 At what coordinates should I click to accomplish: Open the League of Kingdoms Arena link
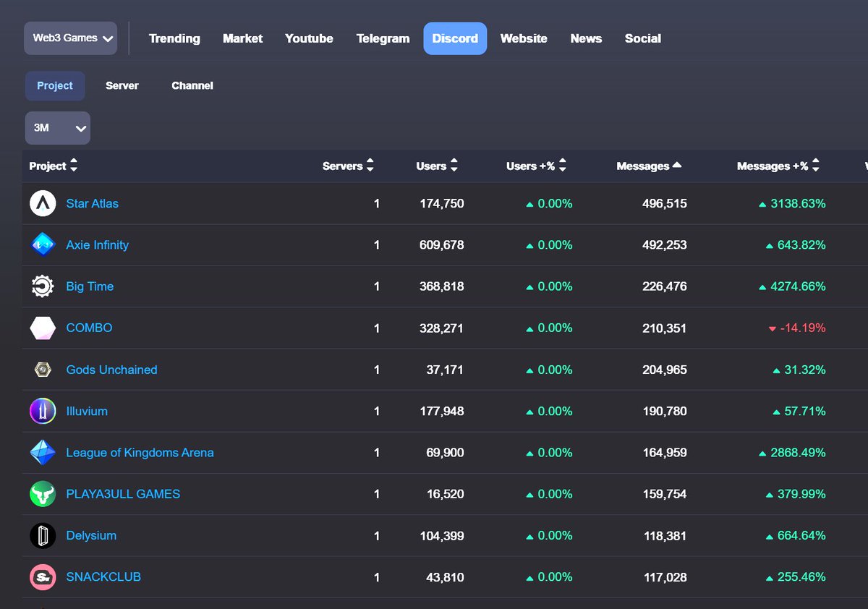coord(140,453)
